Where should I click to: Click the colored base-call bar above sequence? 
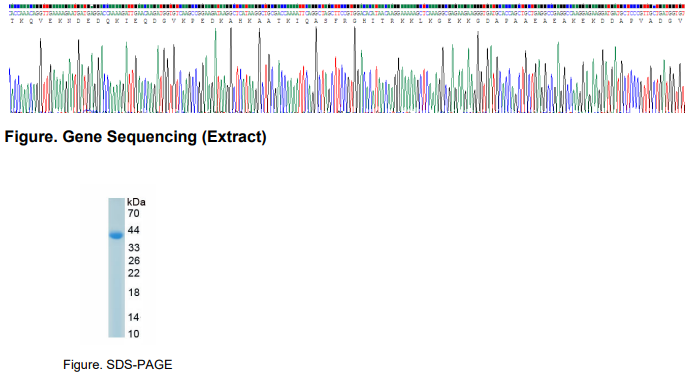tap(347, 6)
